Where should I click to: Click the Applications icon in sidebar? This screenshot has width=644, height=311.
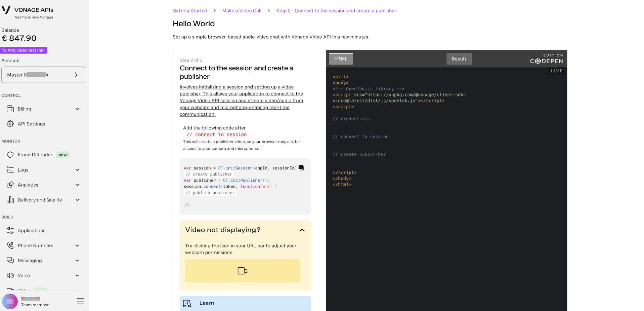[x=10, y=230]
